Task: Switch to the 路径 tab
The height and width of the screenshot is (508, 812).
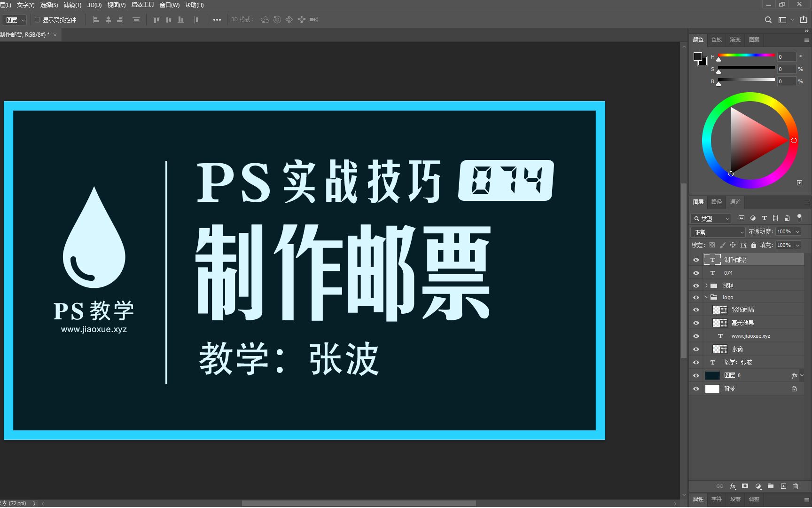Action: [716, 202]
